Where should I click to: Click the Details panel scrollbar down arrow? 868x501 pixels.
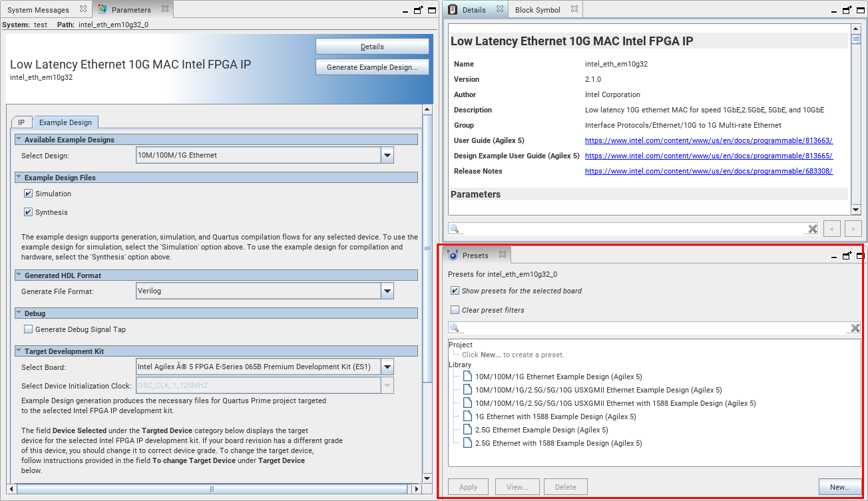click(x=856, y=210)
